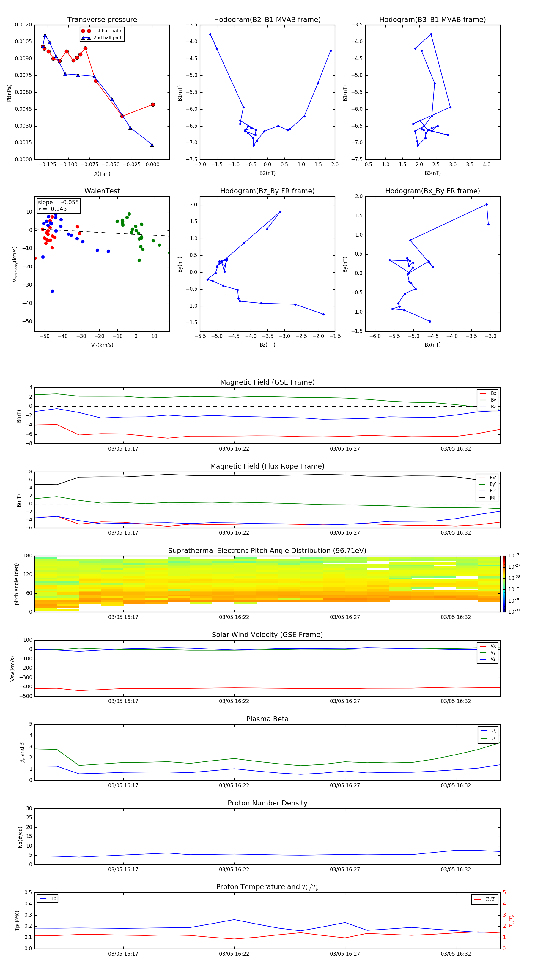Click the Suprathermal Electrons Pitch Angle Distribution title
This screenshot has width=535, height=980.
click(x=267, y=551)
